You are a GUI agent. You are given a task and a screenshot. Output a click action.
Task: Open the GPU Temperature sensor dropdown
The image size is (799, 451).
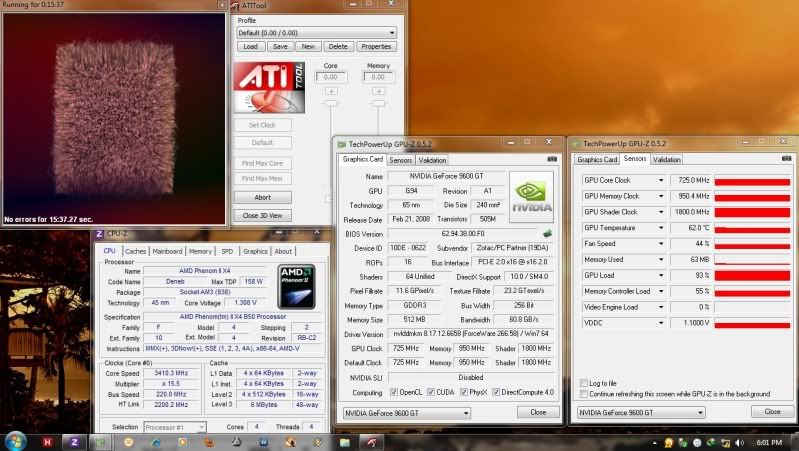(660, 228)
